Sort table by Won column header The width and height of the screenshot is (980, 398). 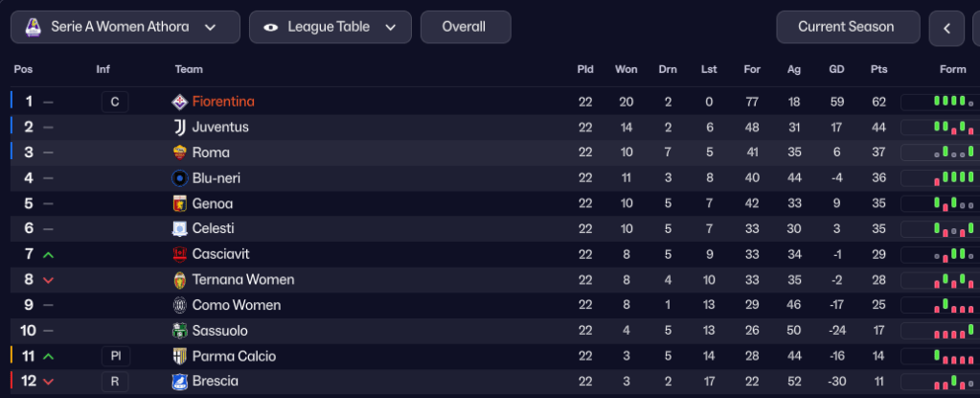[x=627, y=69]
